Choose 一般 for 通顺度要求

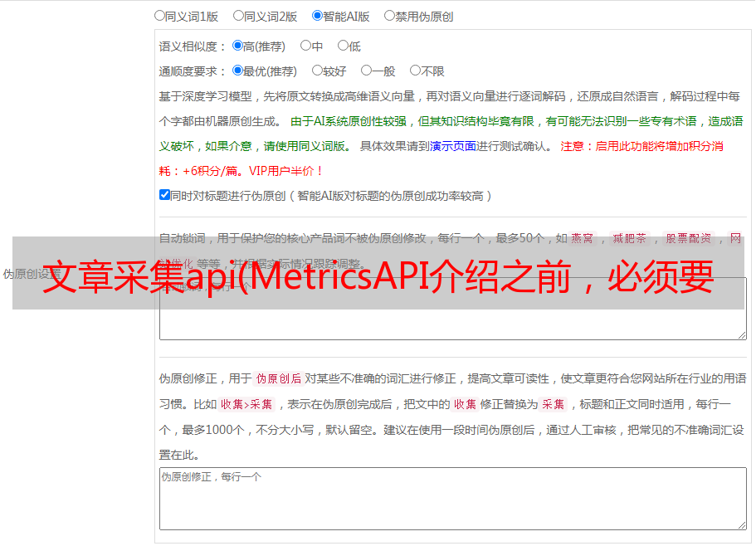[x=366, y=71]
